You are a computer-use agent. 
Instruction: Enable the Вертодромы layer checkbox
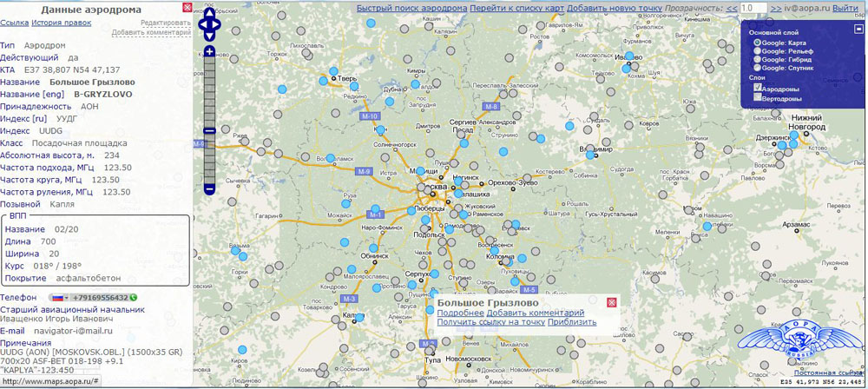(x=758, y=97)
